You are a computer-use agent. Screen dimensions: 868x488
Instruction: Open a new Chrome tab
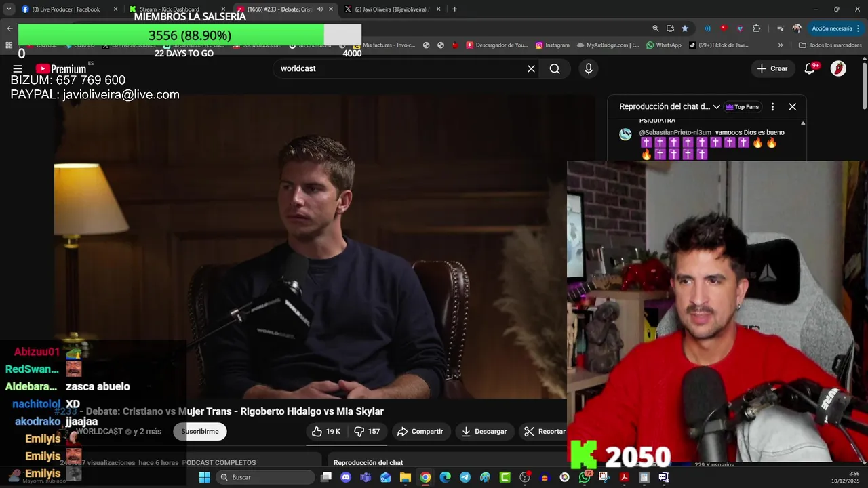pyautogui.click(x=454, y=9)
